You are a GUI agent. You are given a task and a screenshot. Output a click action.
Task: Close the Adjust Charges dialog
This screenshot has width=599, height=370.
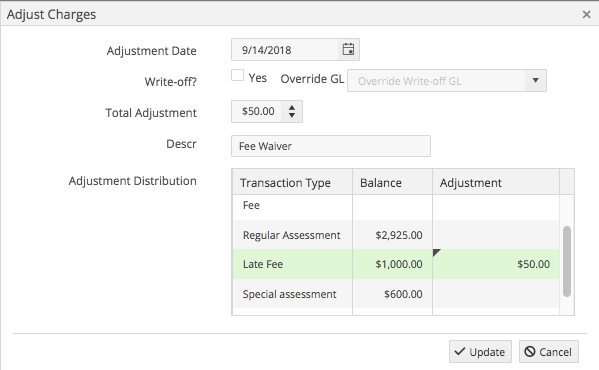(x=586, y=15)
